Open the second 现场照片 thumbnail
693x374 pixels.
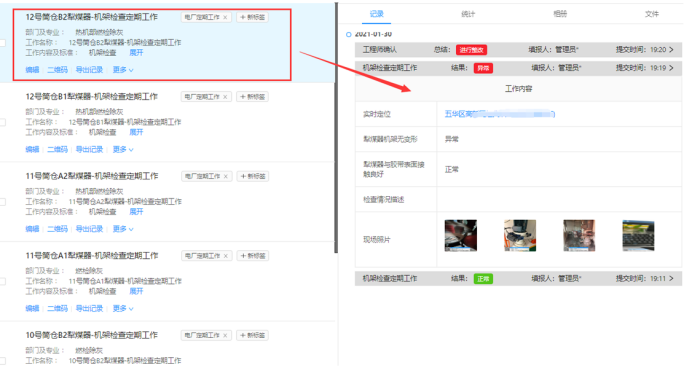point(520,236)
